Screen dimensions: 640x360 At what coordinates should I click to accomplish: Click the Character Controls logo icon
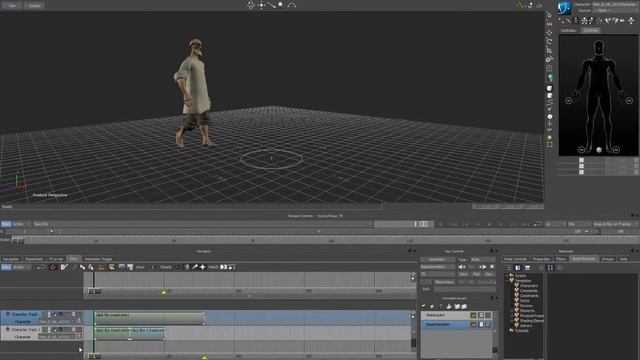pos(564,7)
